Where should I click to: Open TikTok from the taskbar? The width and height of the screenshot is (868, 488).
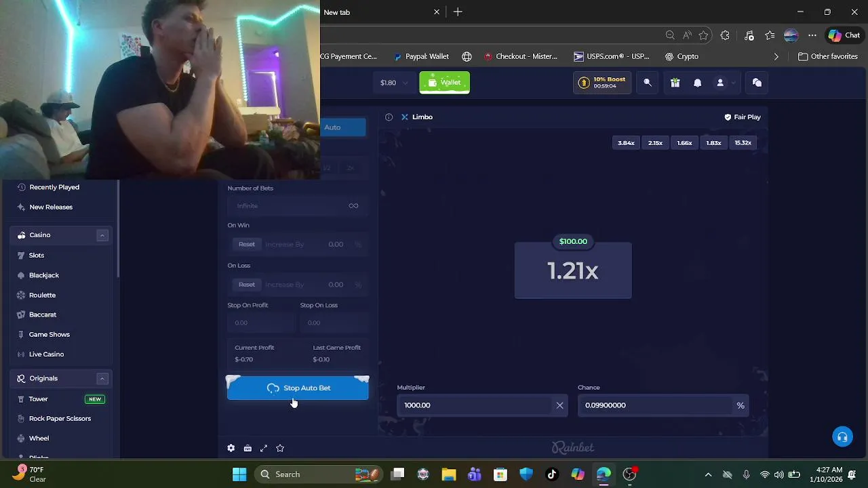coord(552,474)
